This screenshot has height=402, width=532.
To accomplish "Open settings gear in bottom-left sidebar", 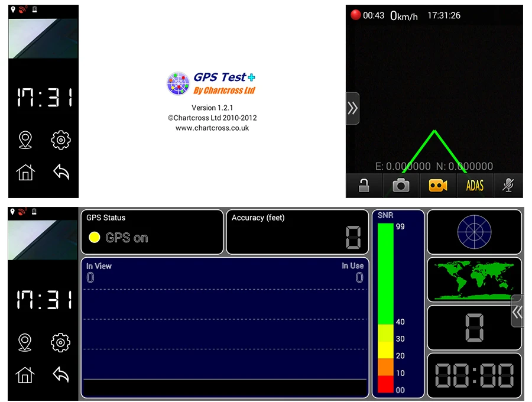I will [60, 342].
